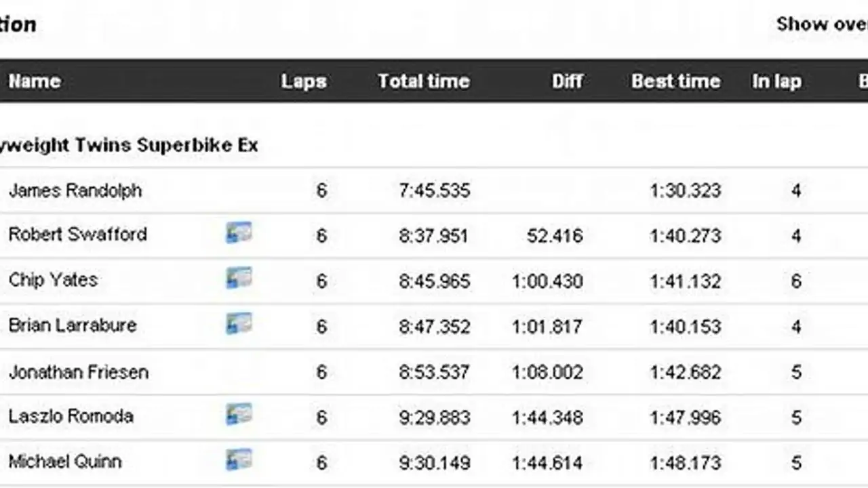Click James Randolph's total time 7:45.535

434,190
